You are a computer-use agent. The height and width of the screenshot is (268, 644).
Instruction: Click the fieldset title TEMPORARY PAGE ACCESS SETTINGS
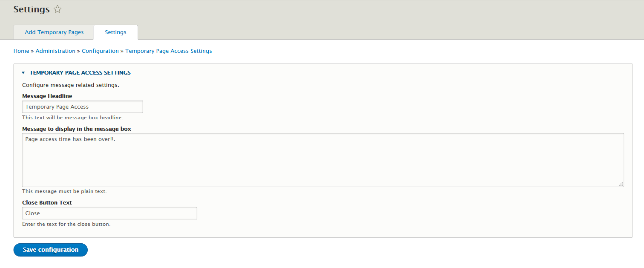click(x=80, y=72)
